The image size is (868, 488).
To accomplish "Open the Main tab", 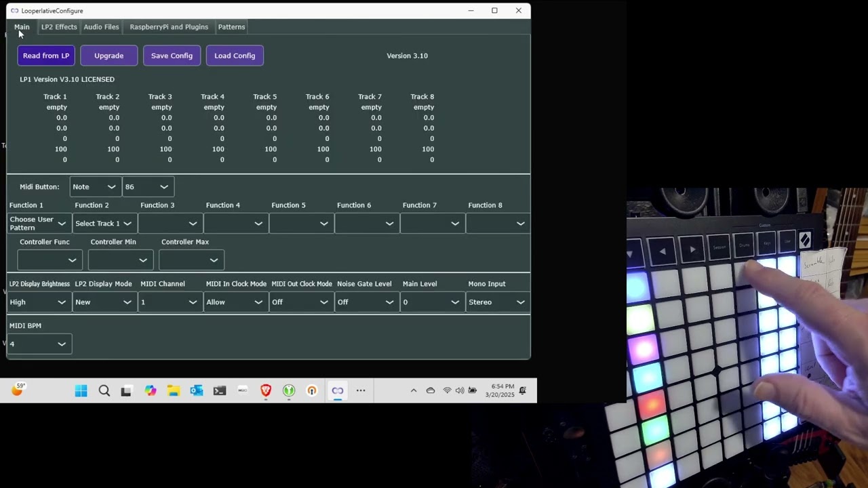I will click(x=22, y=27).
